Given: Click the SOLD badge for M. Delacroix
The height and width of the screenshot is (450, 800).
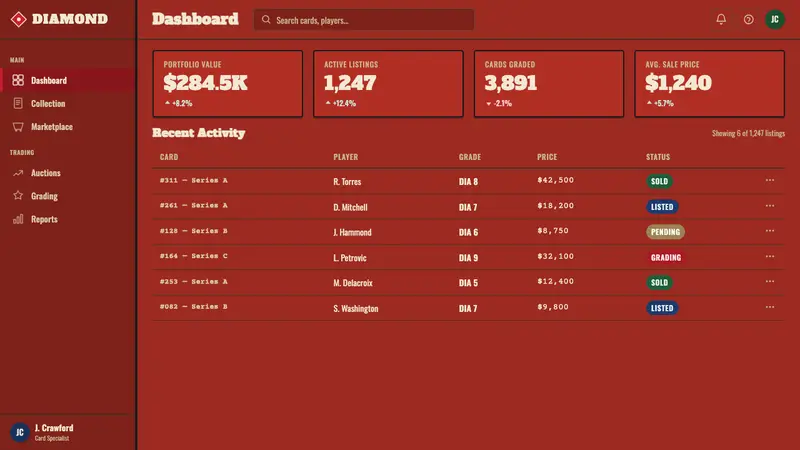Looking at the screenshot, I should [x=659, y=282].
